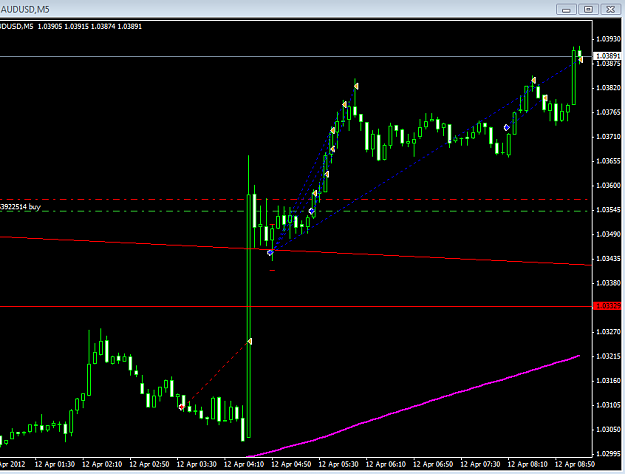Click the 1.03820 price scale label
This screenshot has width=625, height=474.
point(608,88)
